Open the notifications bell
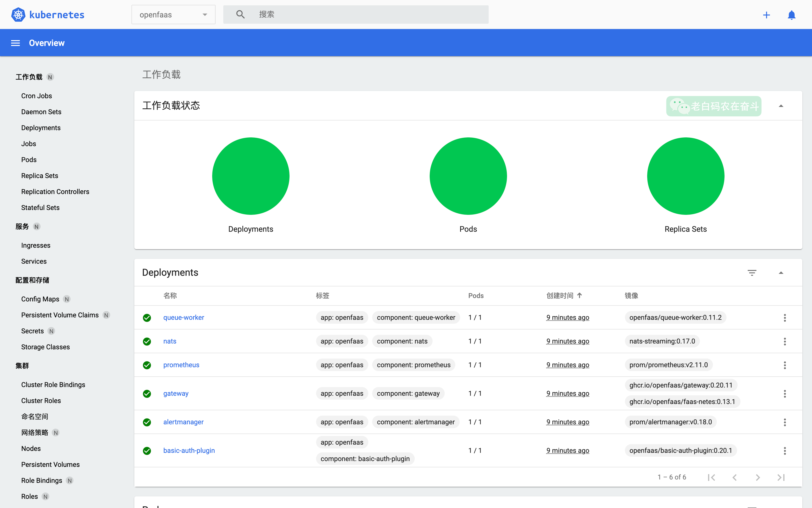The height and width of the screenshot is (508, 812). tap(791, 15)
